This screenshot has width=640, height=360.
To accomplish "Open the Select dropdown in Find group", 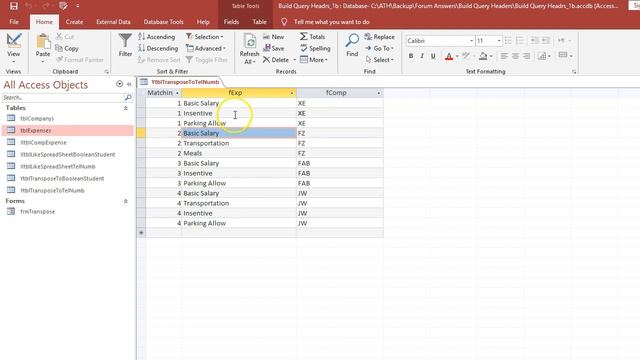I will tap(379, 60).
